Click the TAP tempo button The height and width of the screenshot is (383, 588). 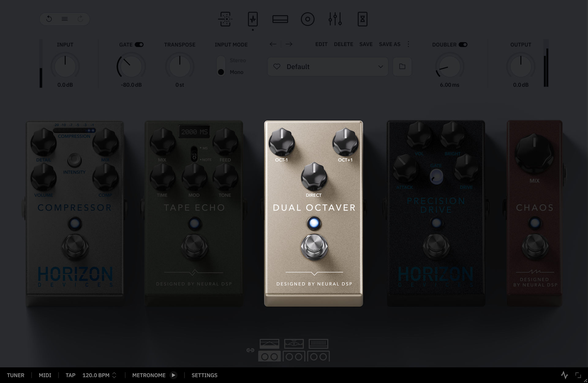70,375
